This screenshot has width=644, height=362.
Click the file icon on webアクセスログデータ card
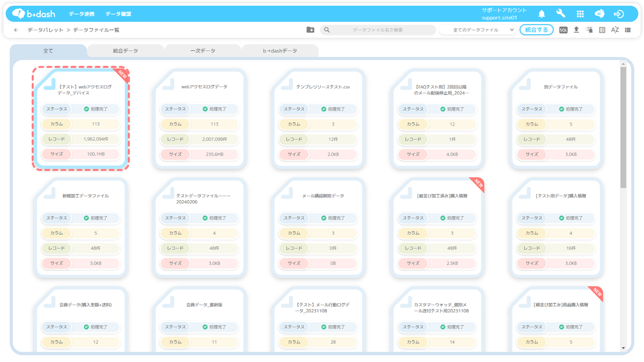169,83
